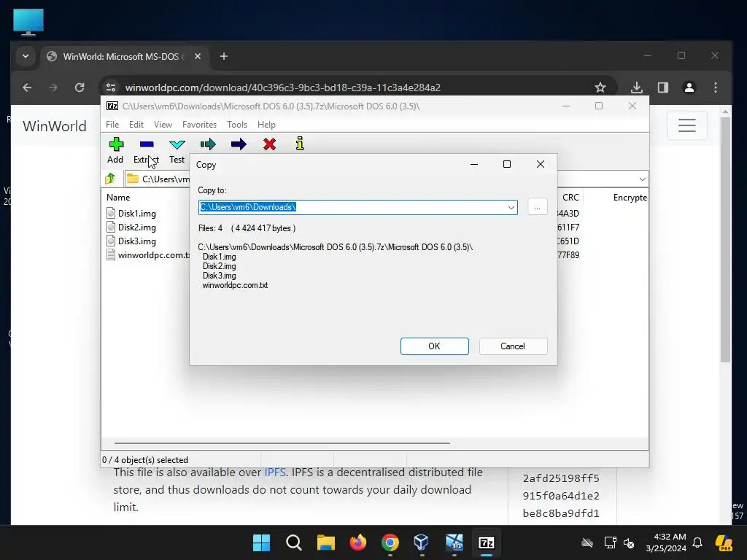Click the CRC column header
Viewport: 747px width, 560px height.
tap(570, 197)
